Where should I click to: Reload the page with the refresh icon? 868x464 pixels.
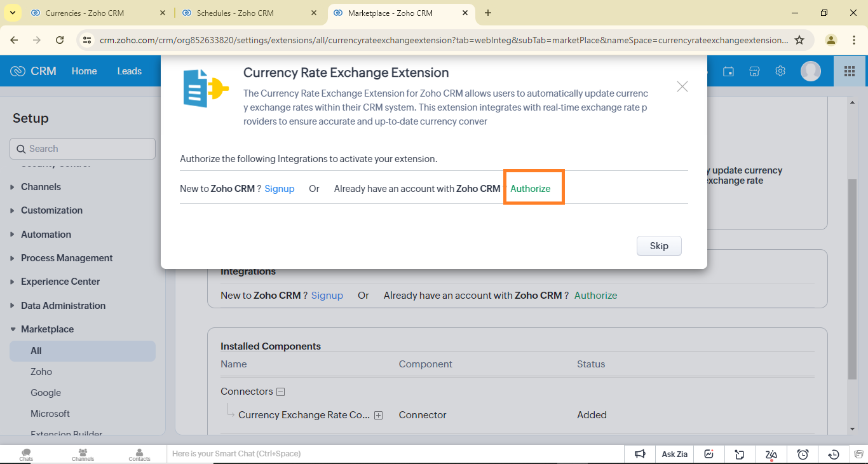(60, 40)
